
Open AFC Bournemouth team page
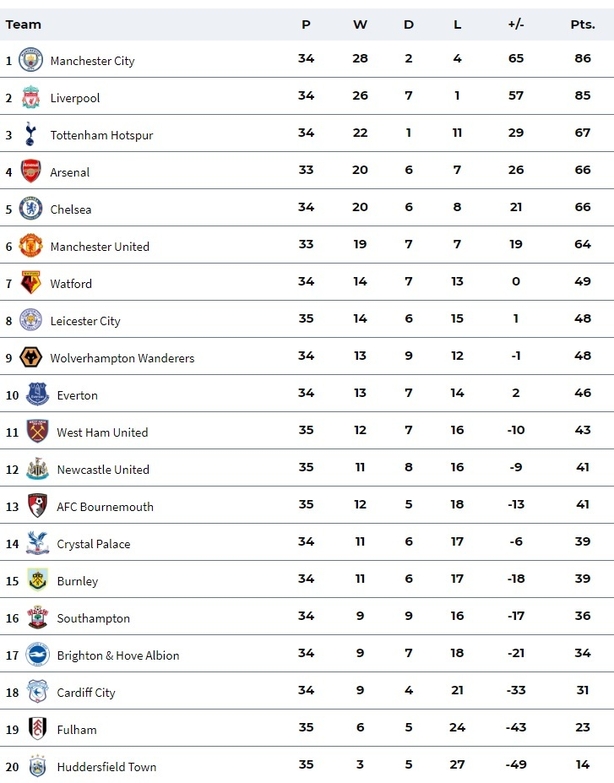click(105, 507)
